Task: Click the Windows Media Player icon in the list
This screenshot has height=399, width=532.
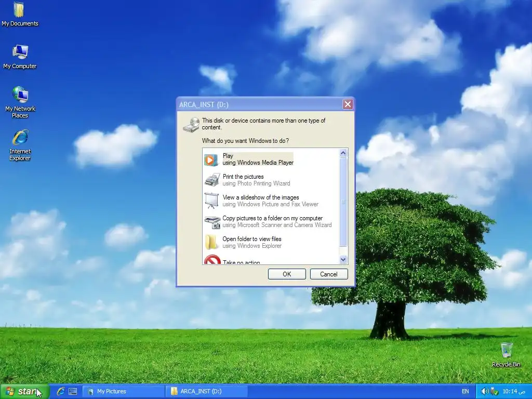Action: tap(211, 160)
